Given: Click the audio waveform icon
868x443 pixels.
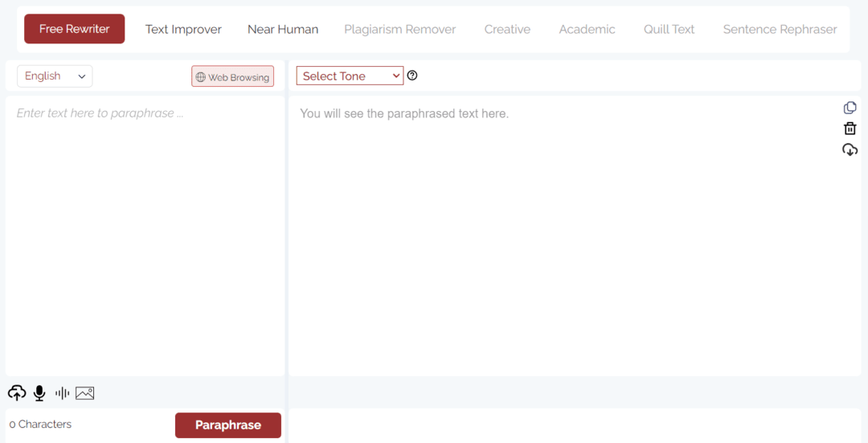Looking at the screenshot, I should pyautogui.click(x=62, y=393).
